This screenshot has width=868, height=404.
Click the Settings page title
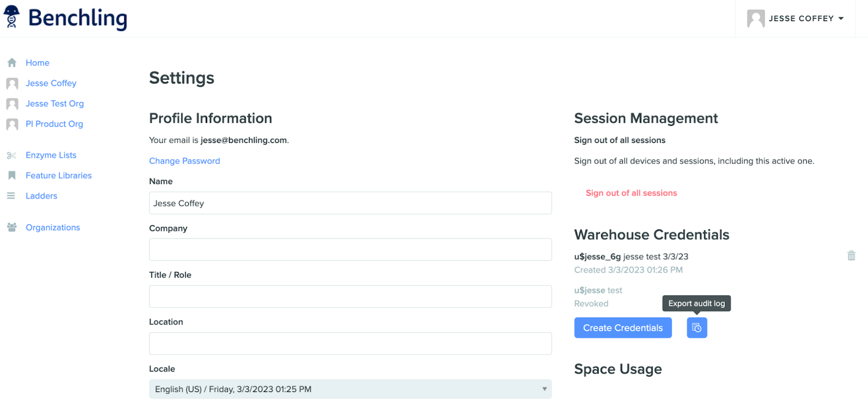click(x=182, y=78)
